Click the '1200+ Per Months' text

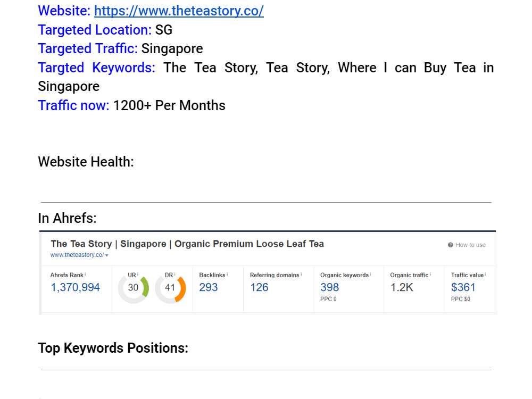[169, 105]
